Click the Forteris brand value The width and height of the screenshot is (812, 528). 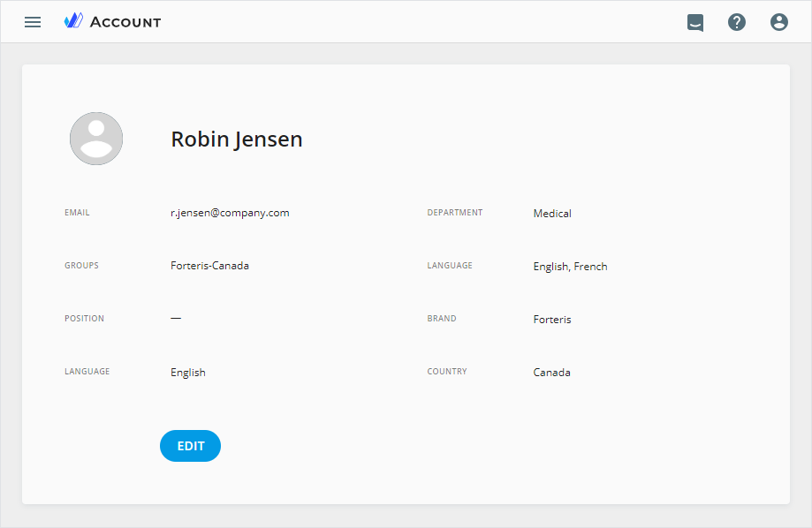click(x=552, y=320)
